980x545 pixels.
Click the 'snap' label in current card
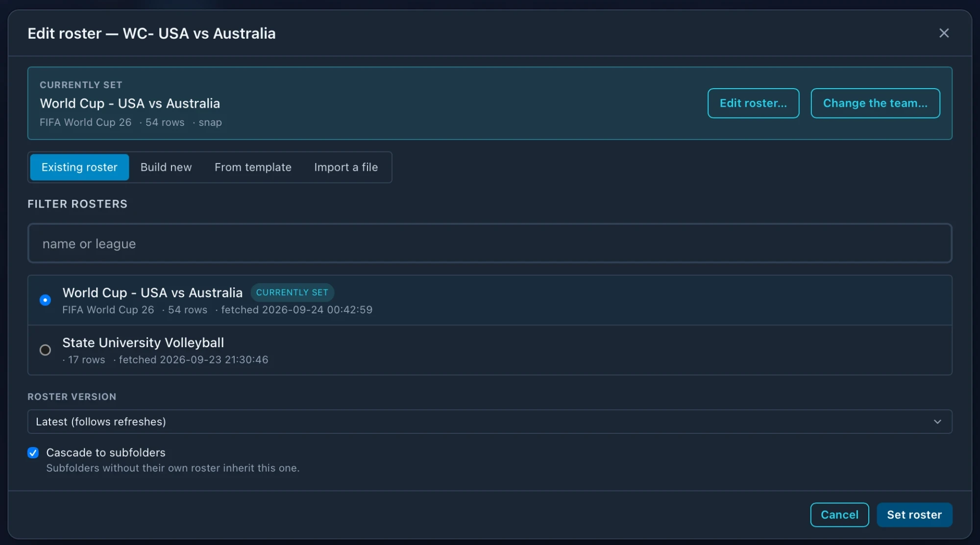(x=210, y=122)
